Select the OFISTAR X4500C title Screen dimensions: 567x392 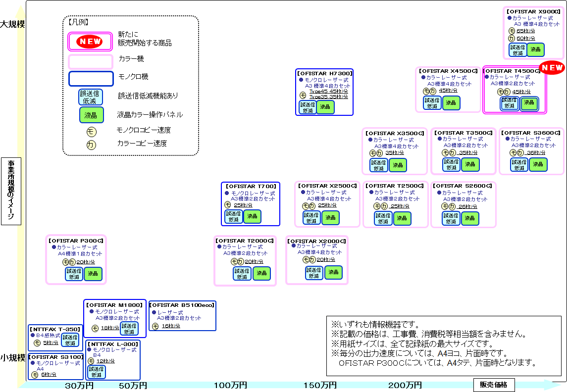[x=448, y=71]
